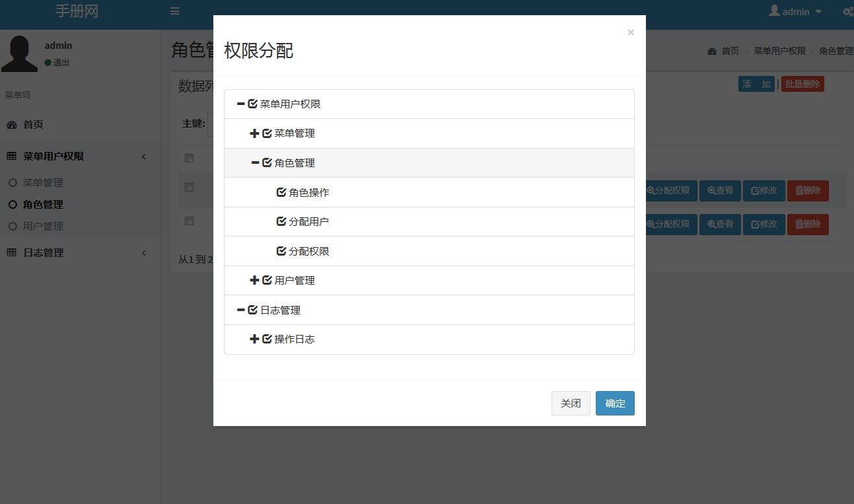Click the admin user icon in header
Viewport: 854px width, 504px height.
(774, 11)
